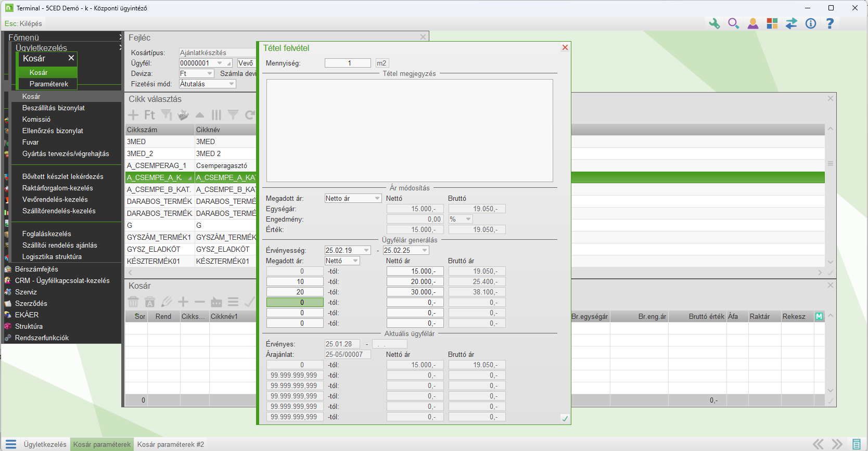
Task: Close the Tétel felvétel dialog with red X
Action: point(565,48)
